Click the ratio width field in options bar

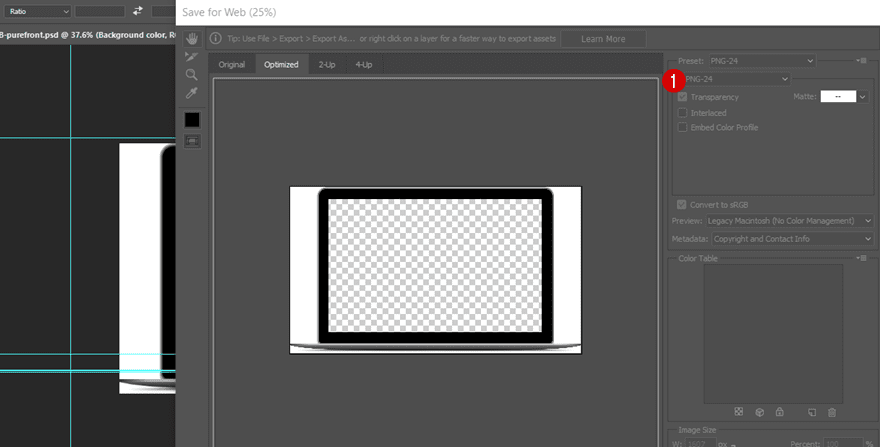pyautogui.click(x=100, y=11)
